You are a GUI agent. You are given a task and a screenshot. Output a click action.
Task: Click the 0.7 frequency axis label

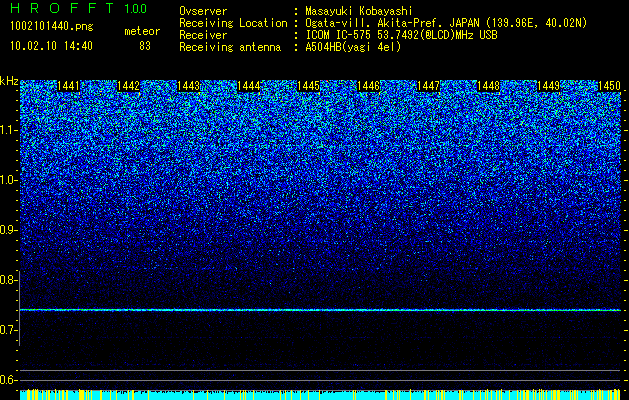pos(8,330)
